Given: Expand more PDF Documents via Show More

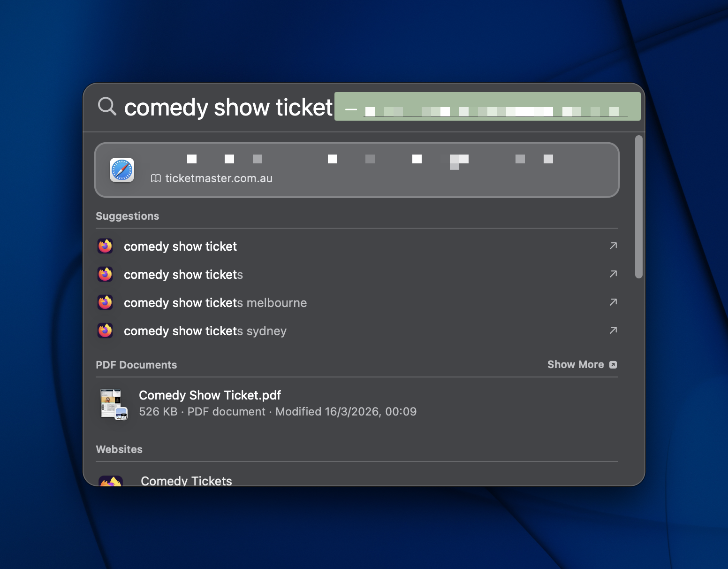Looking at the screenshot, I should coord(576,364).
